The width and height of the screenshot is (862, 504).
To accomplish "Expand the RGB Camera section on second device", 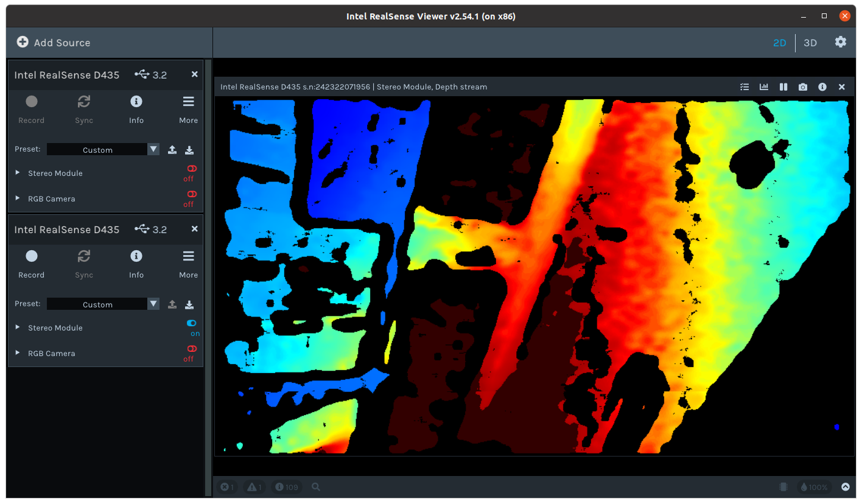I will [x=16, y=353].
